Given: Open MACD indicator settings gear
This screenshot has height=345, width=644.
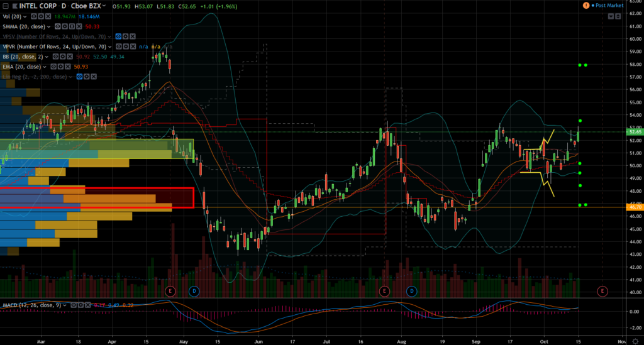Looking at the screenshot, I should (x=80, y=305).
